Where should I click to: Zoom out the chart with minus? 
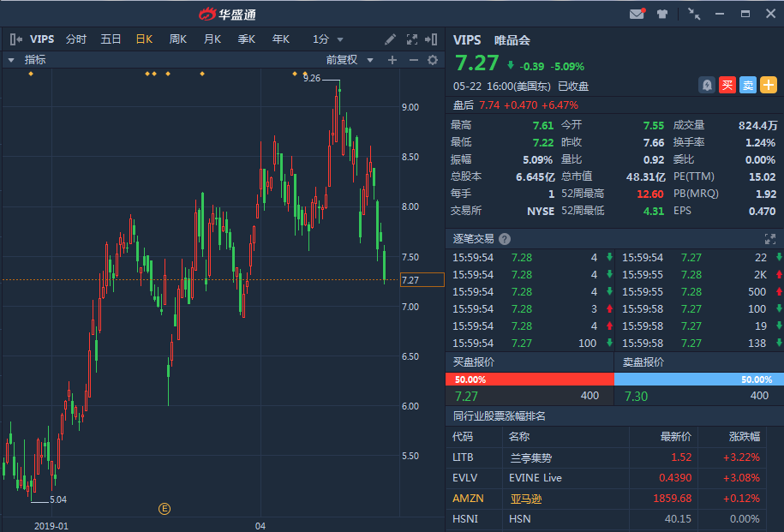coord(413,60)
